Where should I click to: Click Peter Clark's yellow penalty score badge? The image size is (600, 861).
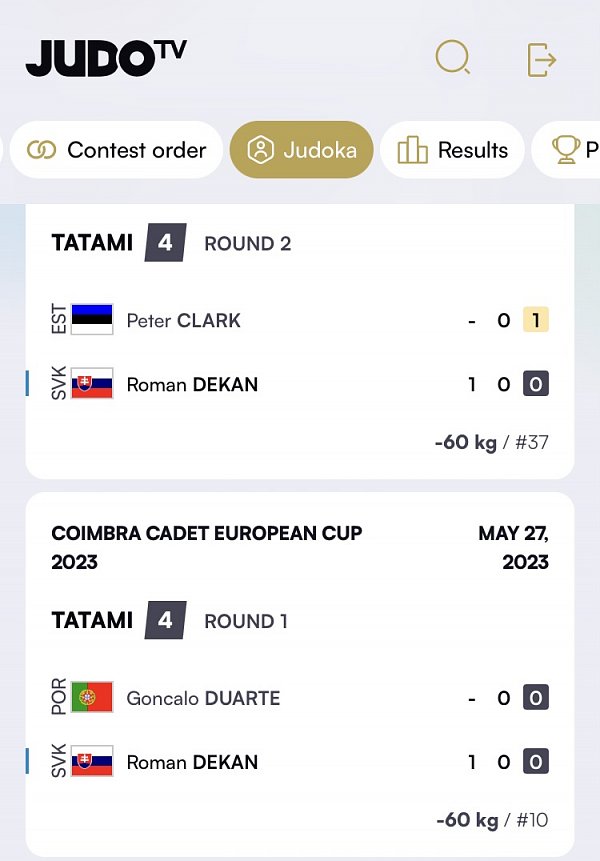tap(536, 320)
